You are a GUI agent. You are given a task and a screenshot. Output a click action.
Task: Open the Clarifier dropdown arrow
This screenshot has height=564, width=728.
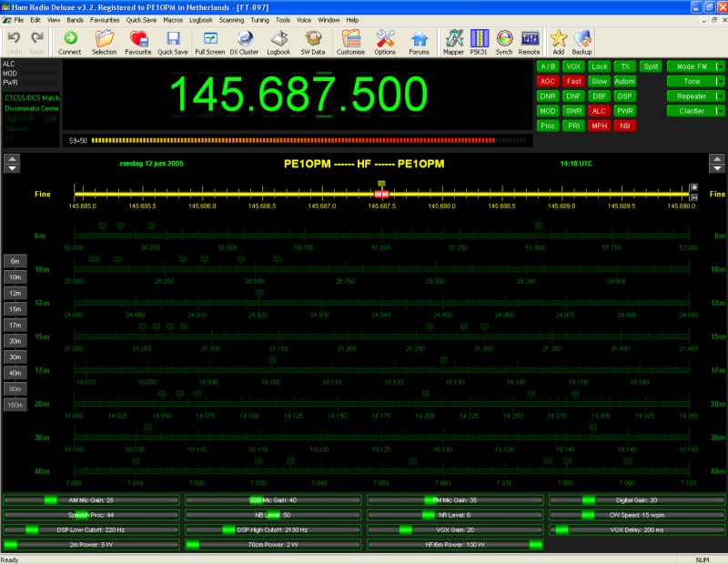click(720, 111)
